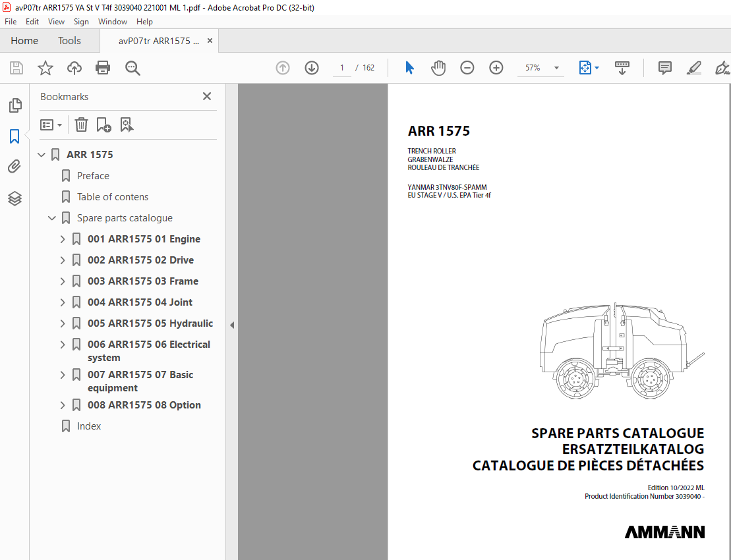The width and height of the screenshot is (731, 560).
Task: Expand the 004 ARR1575 04 Joint bookmark
Action: click(x=63, y=302)
